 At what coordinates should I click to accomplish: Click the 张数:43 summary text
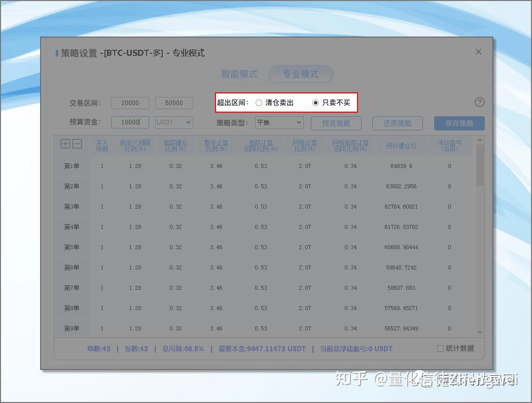point(136,349)
